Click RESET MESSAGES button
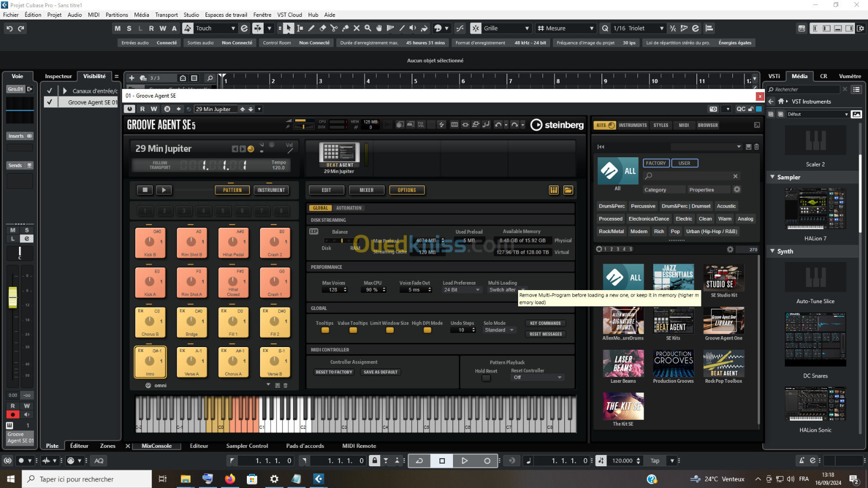This screenshot has height=488, width=868. click(545, 334)
